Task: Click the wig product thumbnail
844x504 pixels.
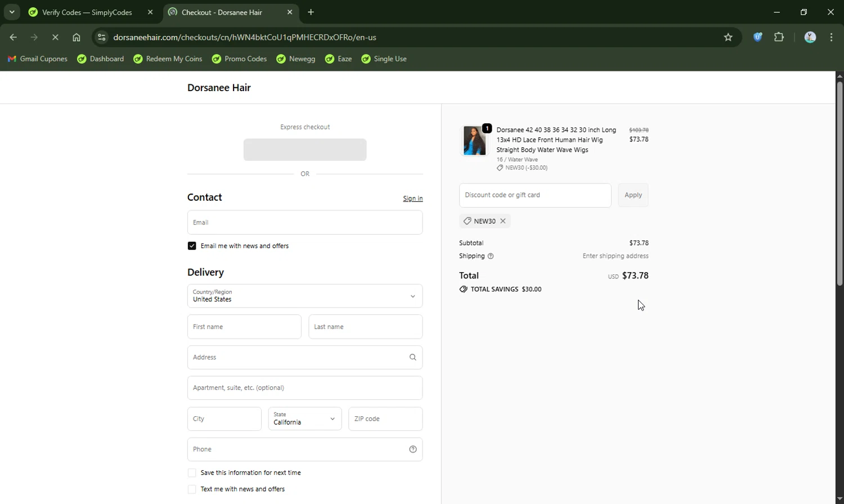Action: 474,141
